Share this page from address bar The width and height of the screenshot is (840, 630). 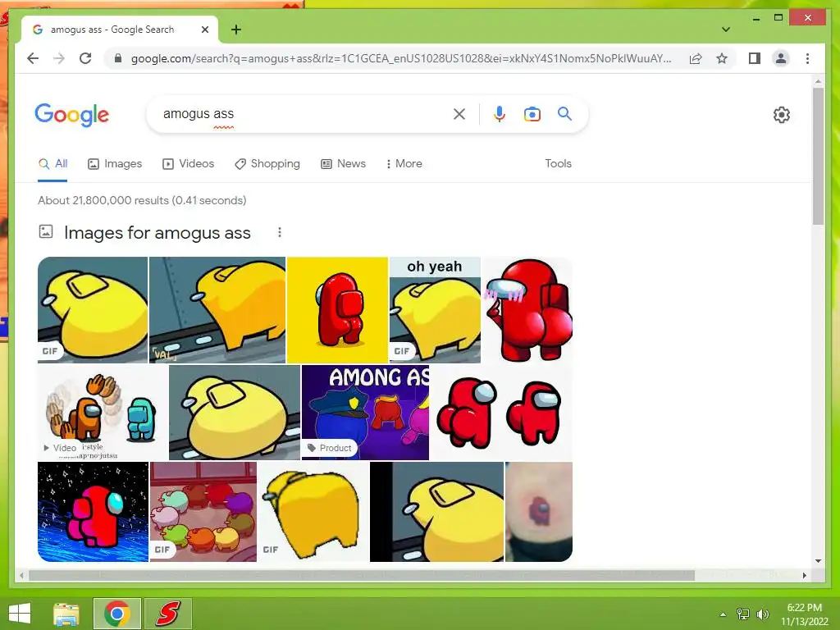(696, 58)
